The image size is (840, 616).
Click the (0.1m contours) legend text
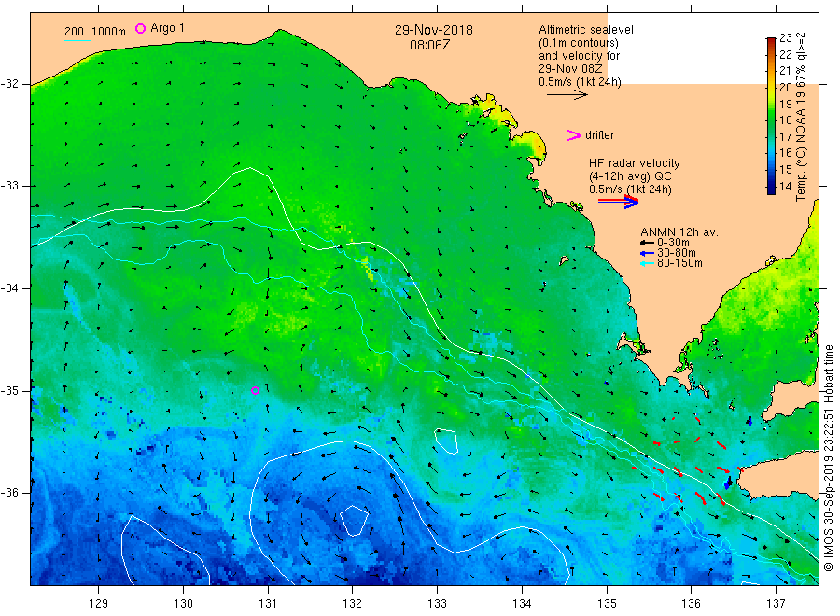click(x=579, y=43)
